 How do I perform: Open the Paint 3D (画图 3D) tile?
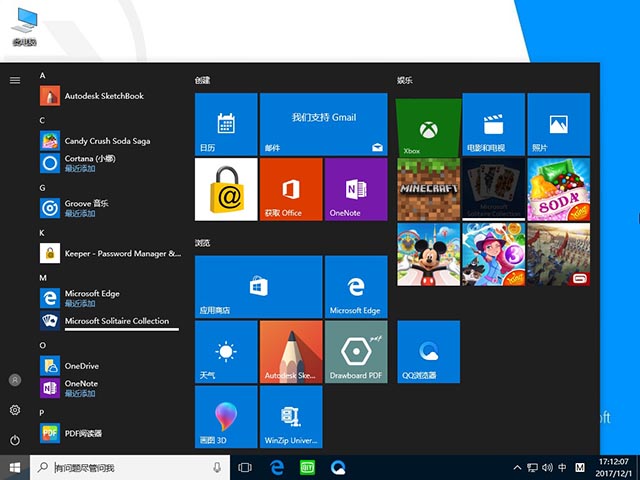pos(226,417)
